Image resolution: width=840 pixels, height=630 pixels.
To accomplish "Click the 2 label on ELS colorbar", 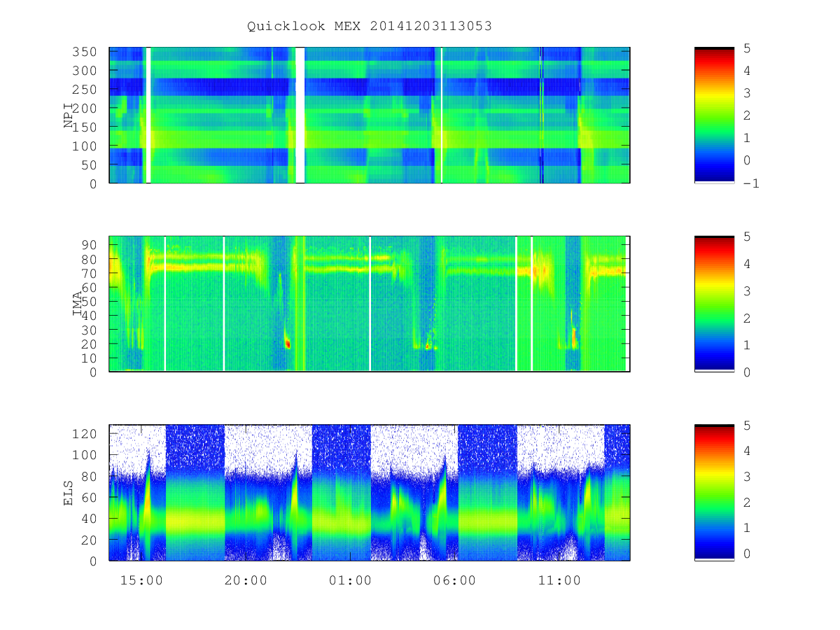I will (x=748, y=502).
